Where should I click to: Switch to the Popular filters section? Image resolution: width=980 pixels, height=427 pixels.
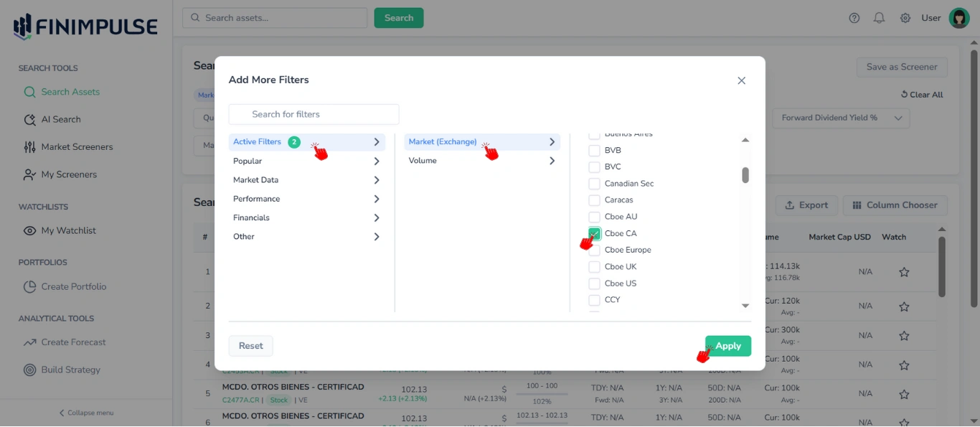248,161
